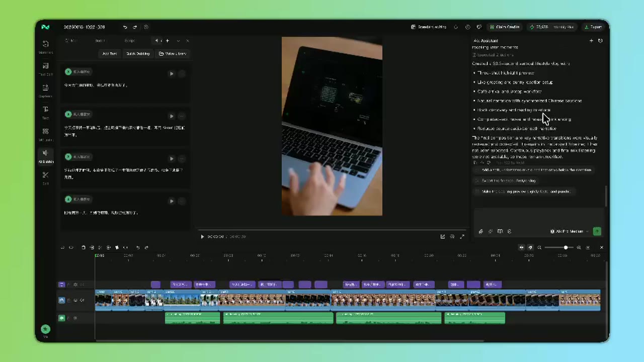Screen dimensions: 644x362
Task: Switch to the Script tab
Action: click(x=129, y=41)
